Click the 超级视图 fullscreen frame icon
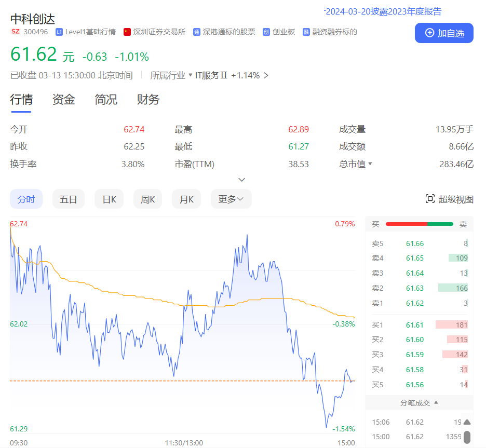486x448 pixels. pos(430,199)
